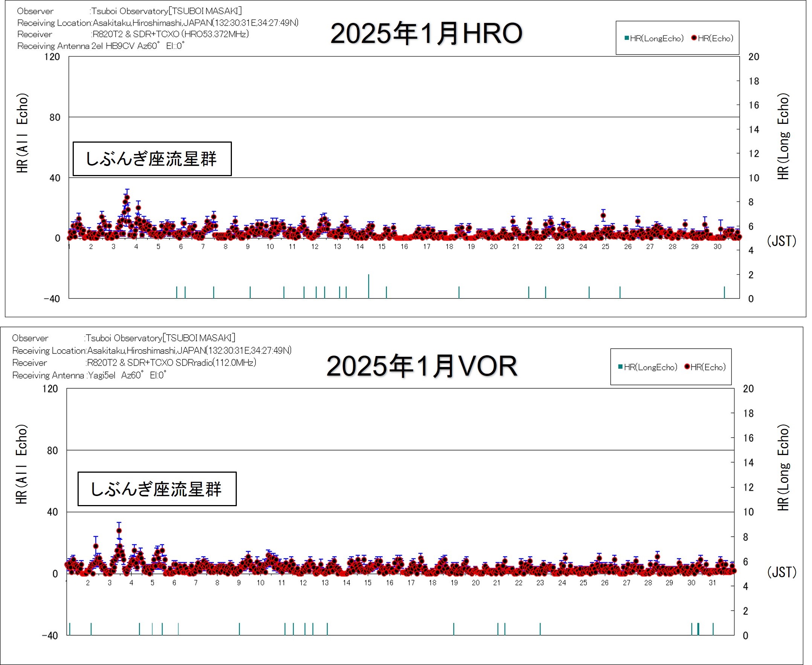Click Receiving Antenna '2el HB9CV' text

(101, 46)
